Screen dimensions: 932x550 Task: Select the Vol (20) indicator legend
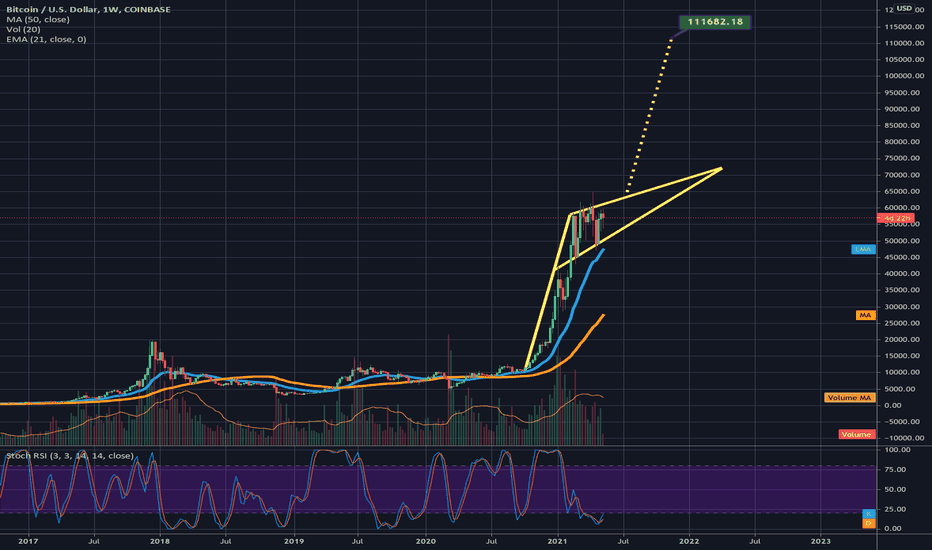point(24,29)
